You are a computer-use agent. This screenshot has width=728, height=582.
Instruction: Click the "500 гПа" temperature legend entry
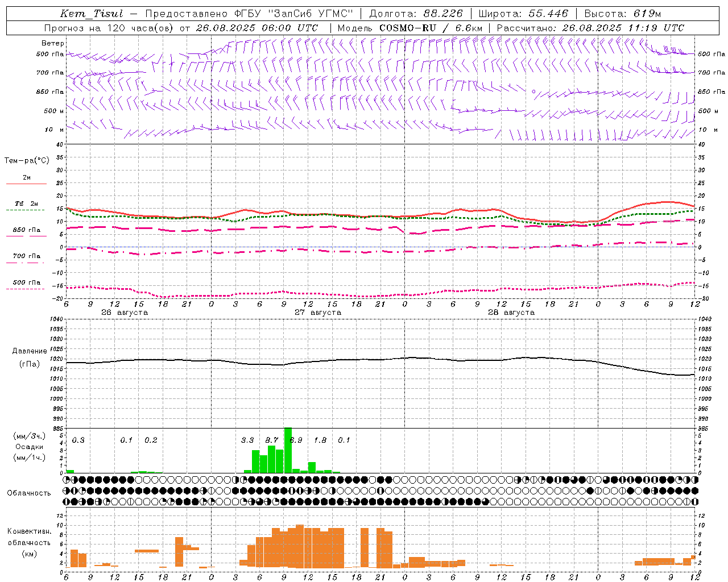click(x=27, y=282)
